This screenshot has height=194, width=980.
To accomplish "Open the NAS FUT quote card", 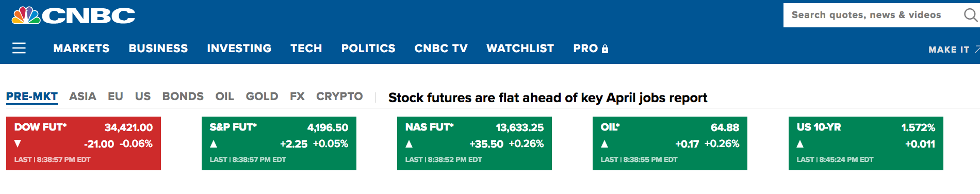I will (475, 143).
